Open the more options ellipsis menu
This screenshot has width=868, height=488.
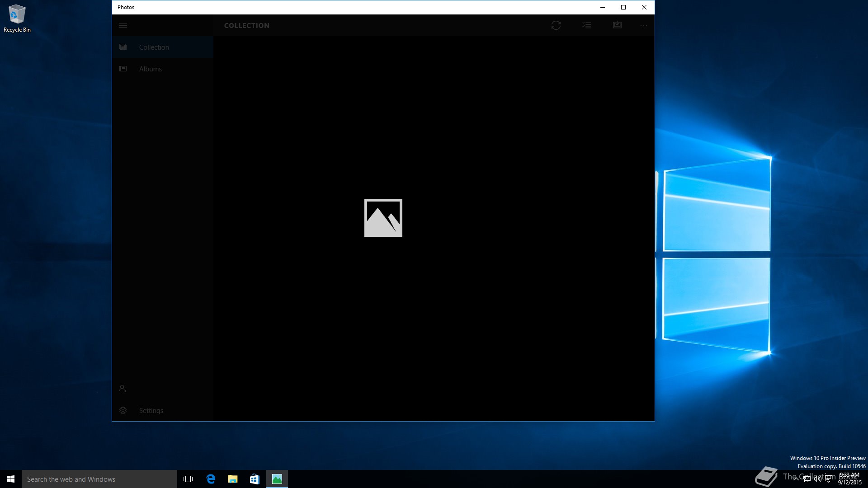[x=644, y=26]
